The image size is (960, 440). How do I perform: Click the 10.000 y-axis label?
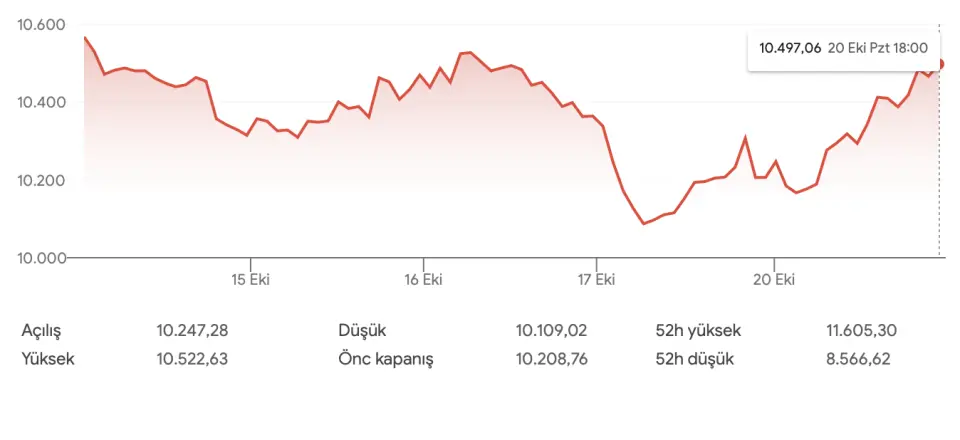coord(41,259)
